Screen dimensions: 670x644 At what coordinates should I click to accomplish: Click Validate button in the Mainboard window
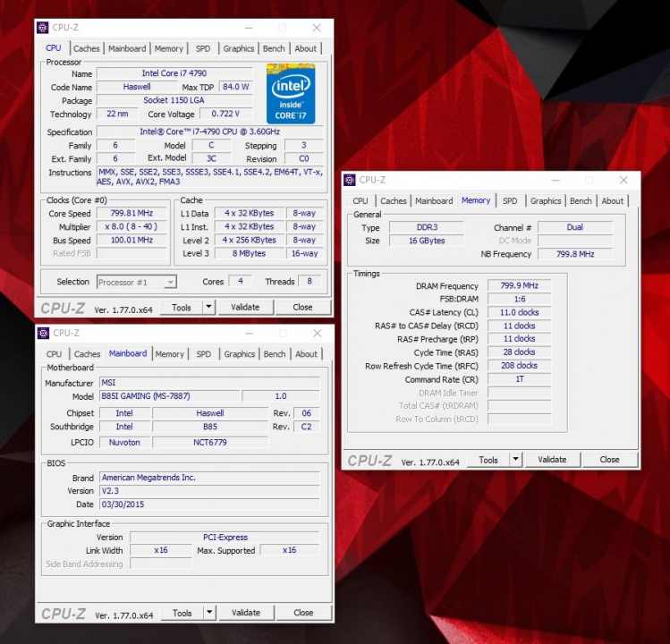[x=246, y=613]
